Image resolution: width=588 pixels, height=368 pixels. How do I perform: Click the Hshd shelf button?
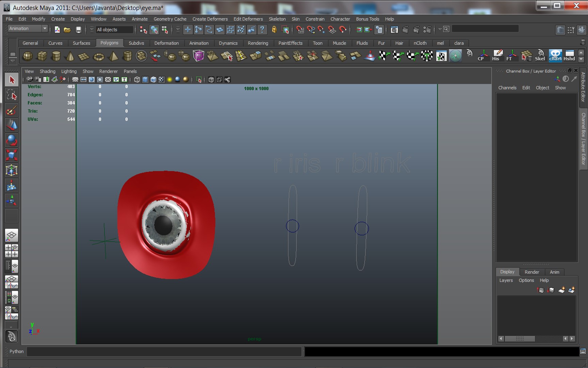tap(569, 56)
